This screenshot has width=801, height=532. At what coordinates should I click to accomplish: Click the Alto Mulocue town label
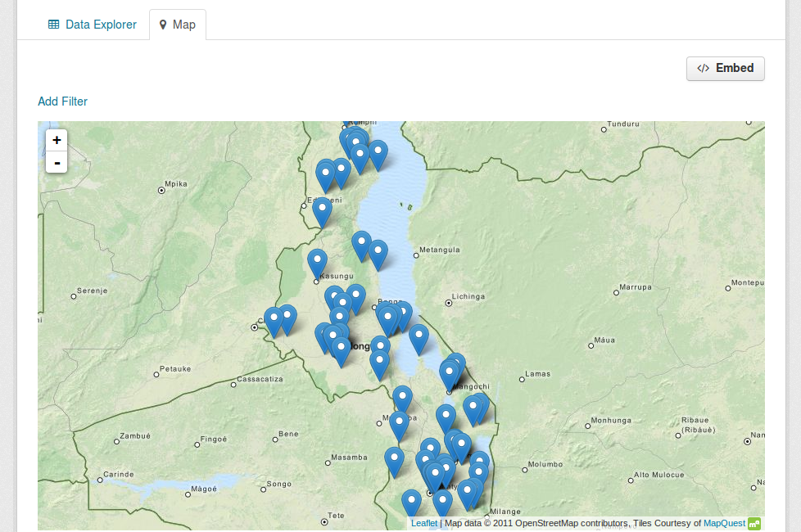(659, 475)
